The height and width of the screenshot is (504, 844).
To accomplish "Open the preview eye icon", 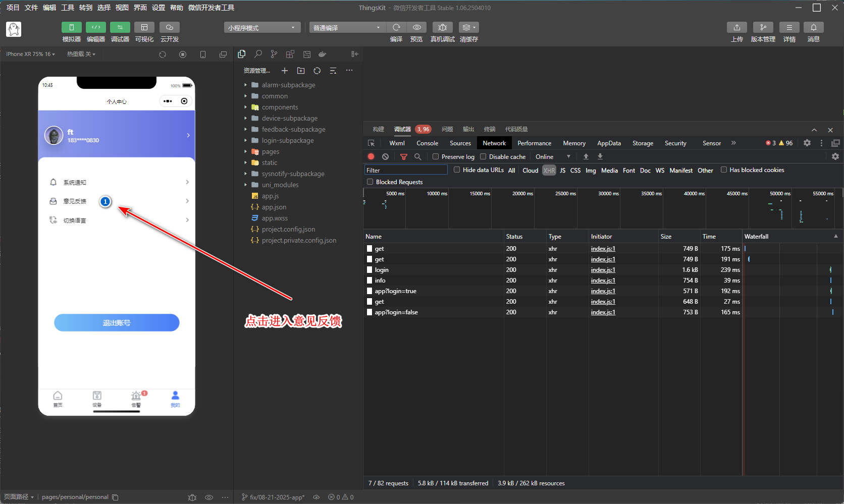I will 416,27.
